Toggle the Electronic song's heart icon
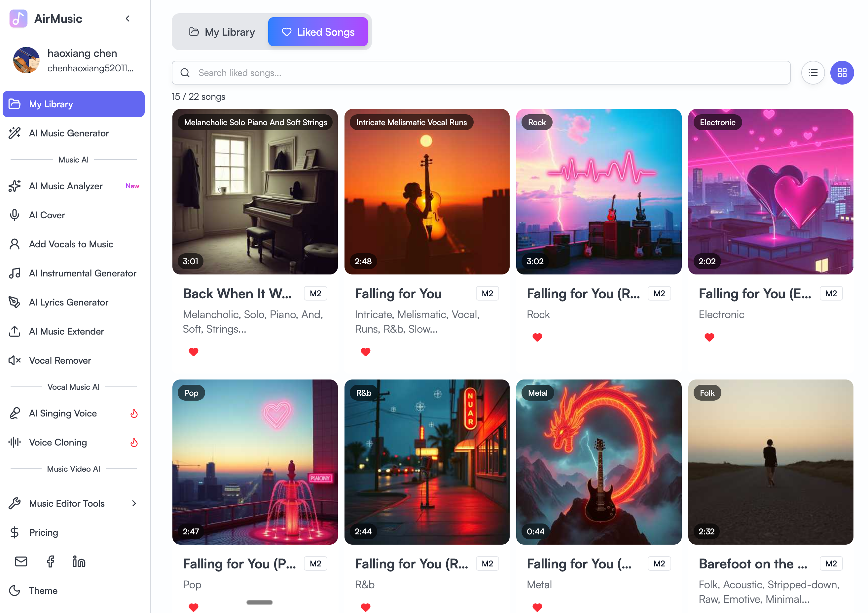 [709, 337]
